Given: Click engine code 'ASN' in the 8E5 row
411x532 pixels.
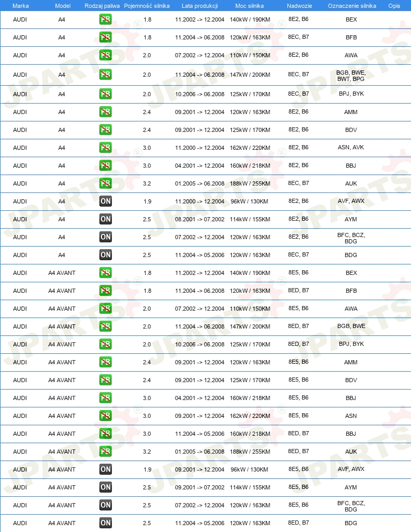Looking at the screenshot, I should (x=351, y=416).
